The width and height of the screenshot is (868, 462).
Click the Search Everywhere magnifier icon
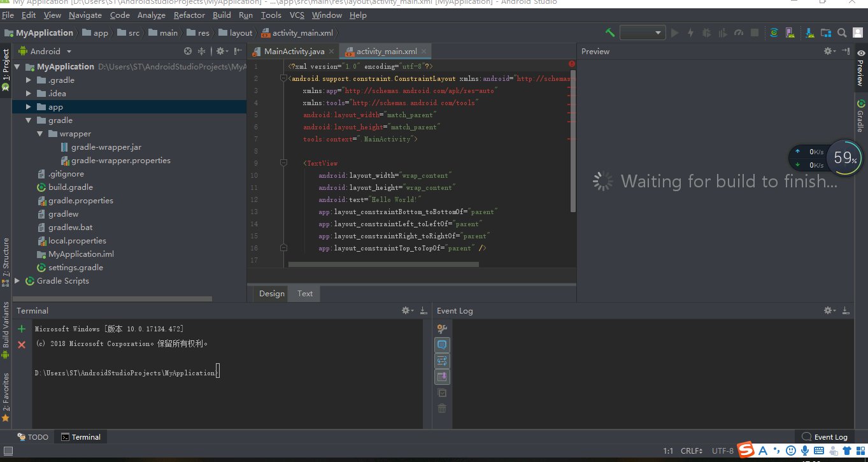click(842, 32)
